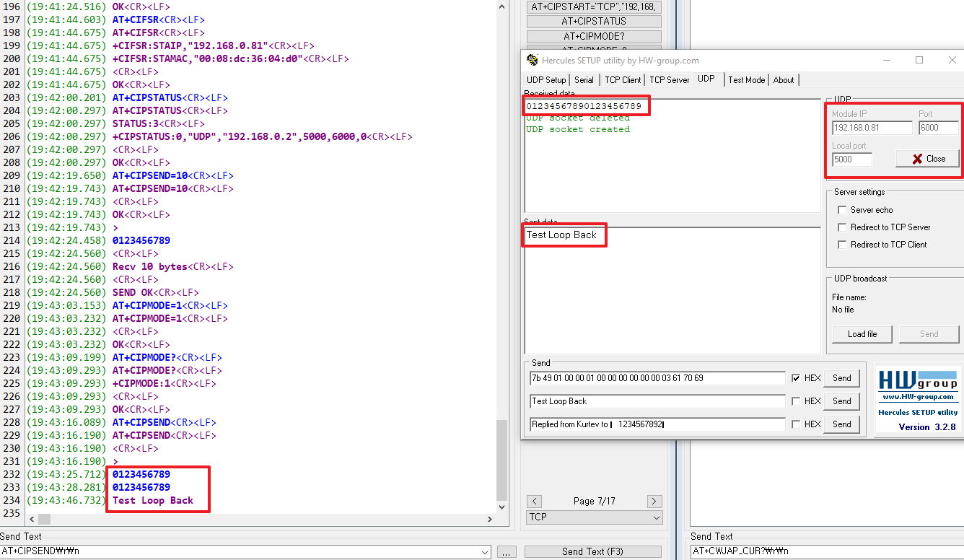This screenshot has height=560, width=964.
Task: Close the UDP socket with Close button
Action: tap(927, 159)
